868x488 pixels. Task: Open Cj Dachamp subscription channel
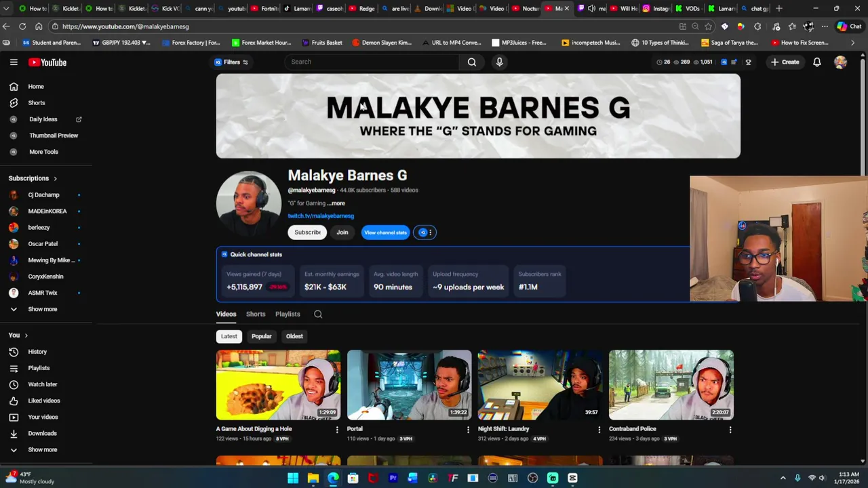point(43,195)
